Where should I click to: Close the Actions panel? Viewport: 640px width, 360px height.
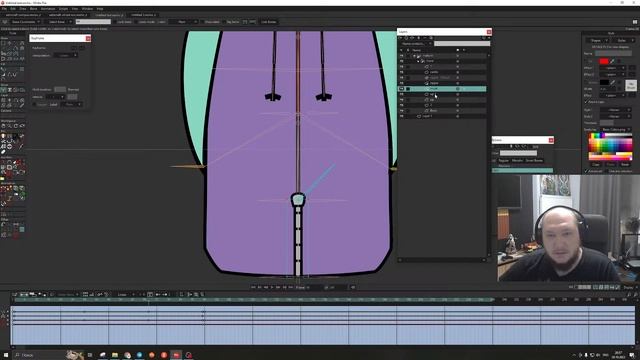[551, 140]
